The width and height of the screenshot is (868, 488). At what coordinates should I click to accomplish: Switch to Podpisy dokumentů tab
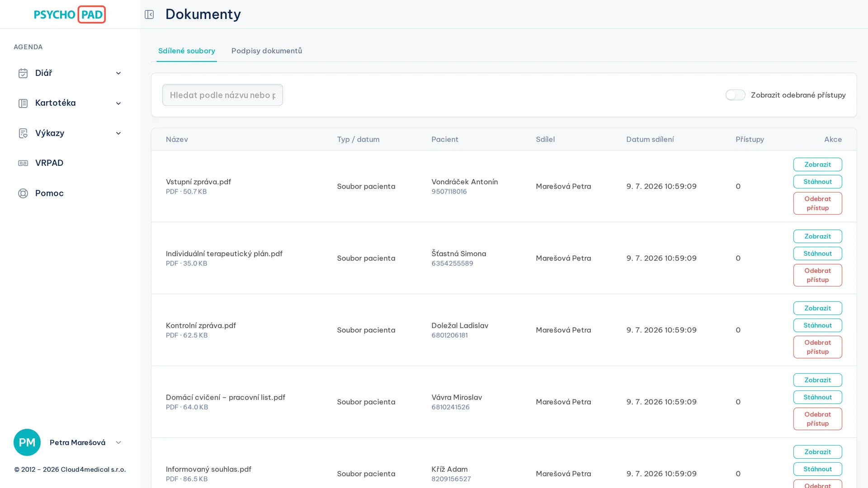tap(267, 51)
